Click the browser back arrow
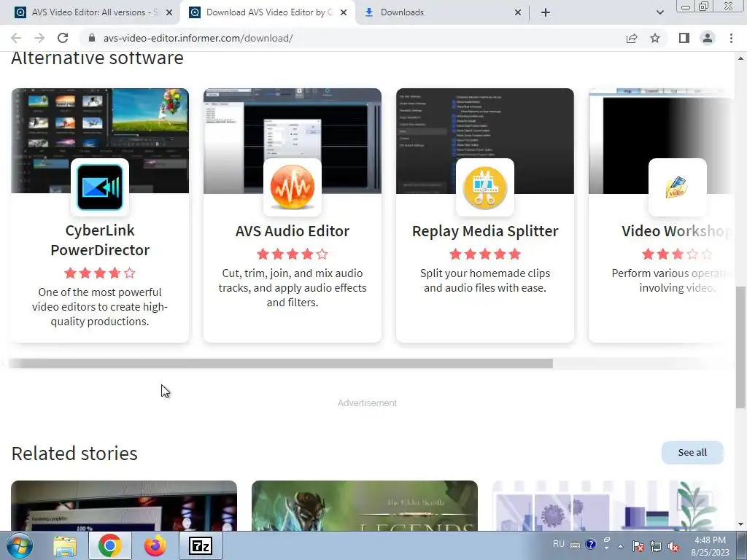This screenshot has width=747, height=560. click(16, 38)
